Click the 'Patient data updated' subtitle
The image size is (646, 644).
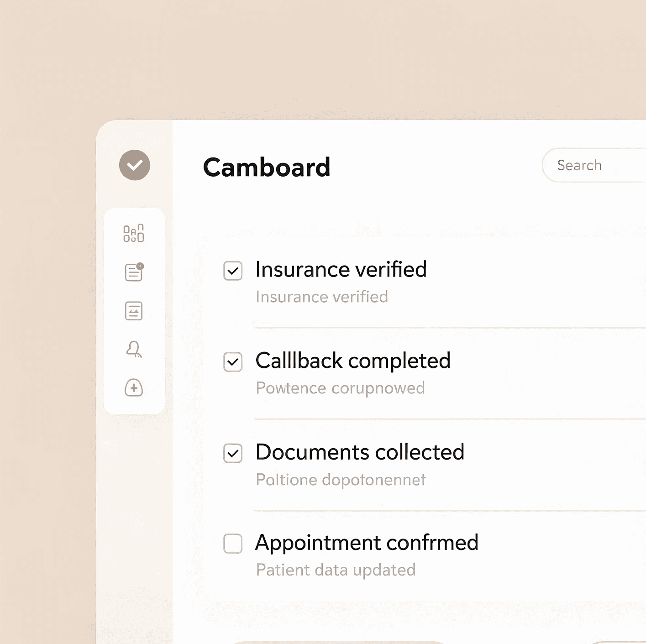point(336,570)
